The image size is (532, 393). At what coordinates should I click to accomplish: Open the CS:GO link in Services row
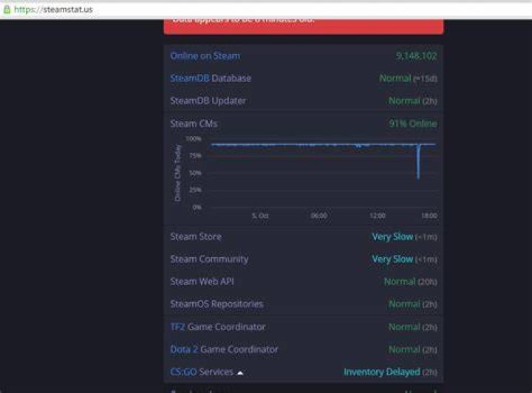point(183,372)
